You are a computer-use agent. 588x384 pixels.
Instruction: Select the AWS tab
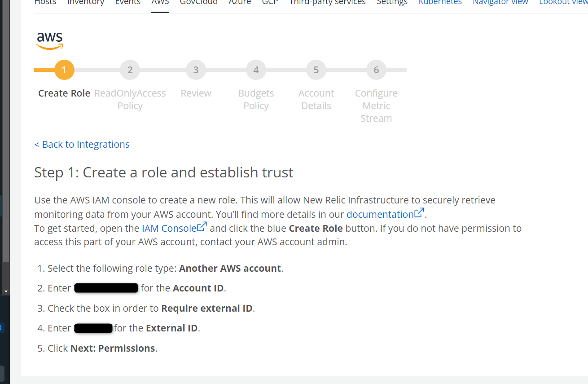click(x=160, y=3)
